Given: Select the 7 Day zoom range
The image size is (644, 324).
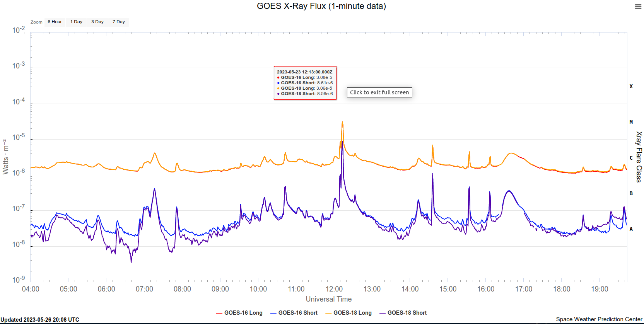Looking at the screenshot, I should pyautogui.click(x=119, y=22).
